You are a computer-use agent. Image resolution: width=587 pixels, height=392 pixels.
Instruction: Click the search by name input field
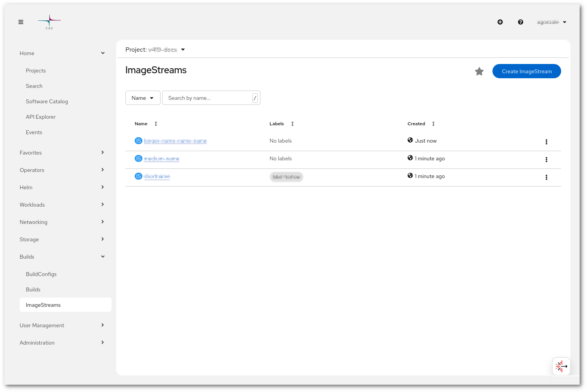[208, 98]
